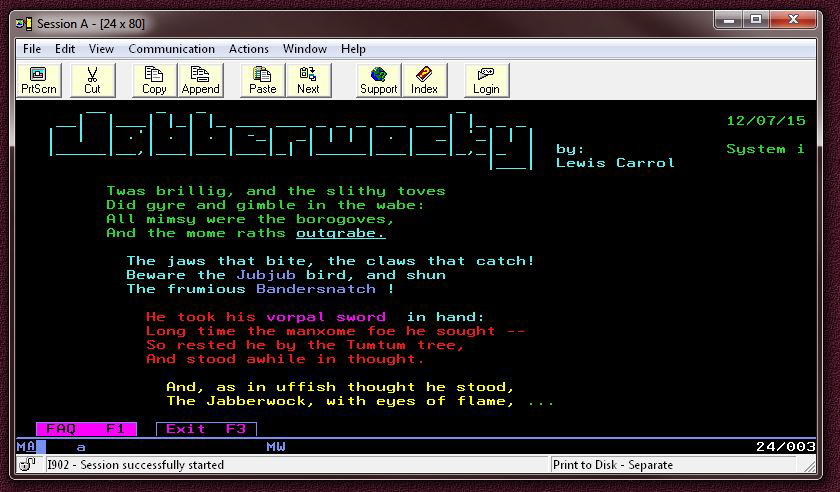The width and height of the screenshot is (840, 492).
Task: Click the System i label
Action: (766, 148)
